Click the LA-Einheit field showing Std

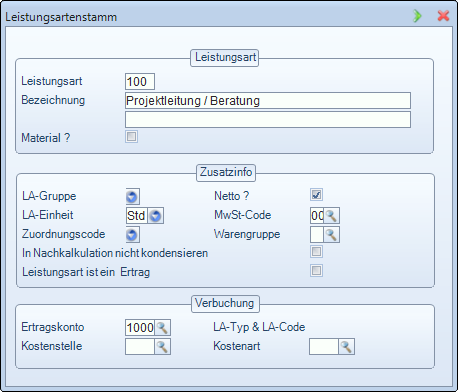click(137, 216)
